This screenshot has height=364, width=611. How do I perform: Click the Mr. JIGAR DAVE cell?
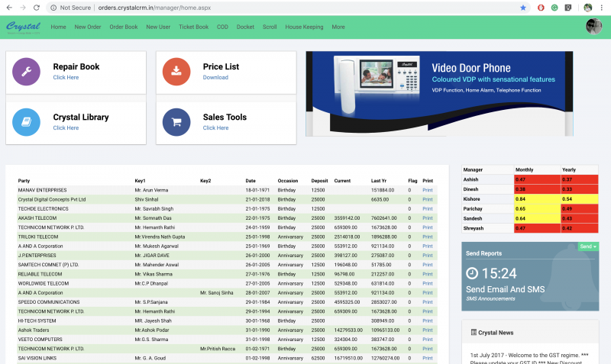[152, 256]
